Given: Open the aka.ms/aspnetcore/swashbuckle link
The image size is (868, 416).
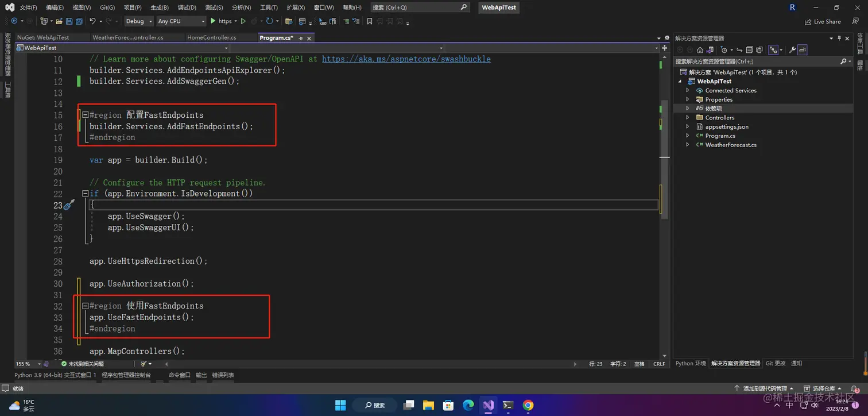Looking at the screenshot, I should click(406, 59).
